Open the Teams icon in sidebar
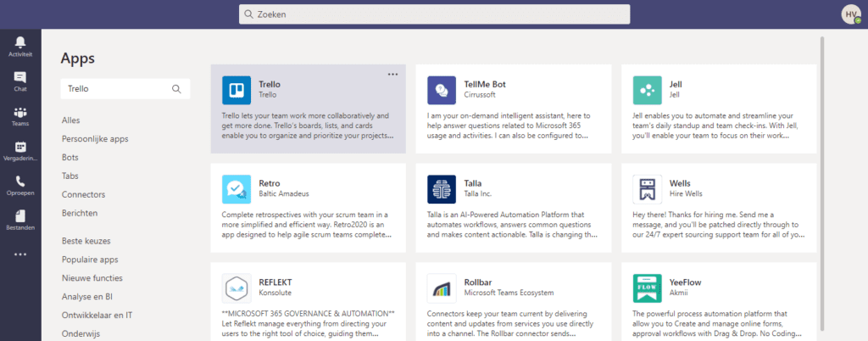 pyautogui.click(x=20, y=112)
